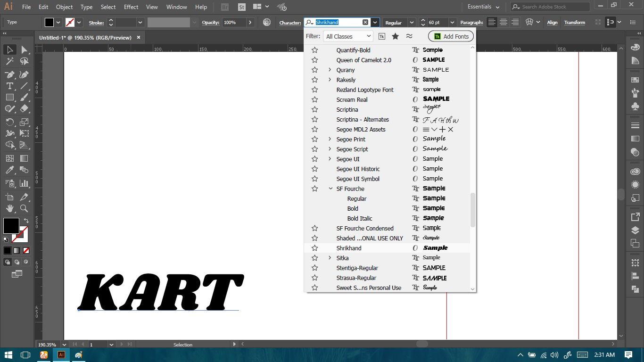Screen dimensions: 644x362
Task: Select the Hand tool
Action: coord(9,208)
